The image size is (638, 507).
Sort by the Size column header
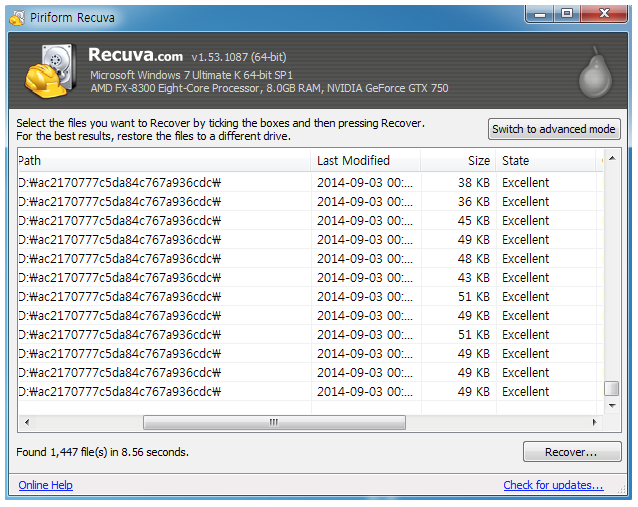pyautogui.click(x=458, y=160)
